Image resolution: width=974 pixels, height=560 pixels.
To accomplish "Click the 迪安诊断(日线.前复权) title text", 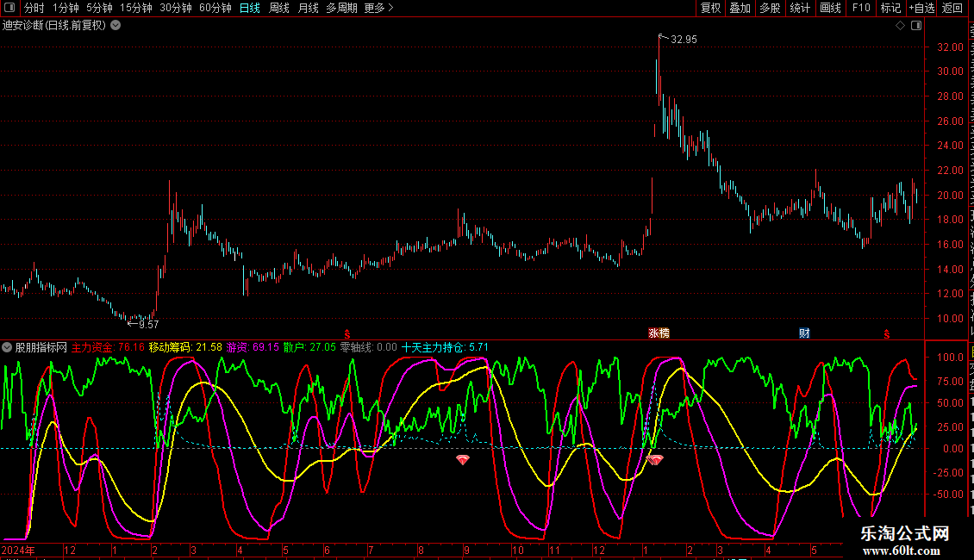I will tap(54, 26).
